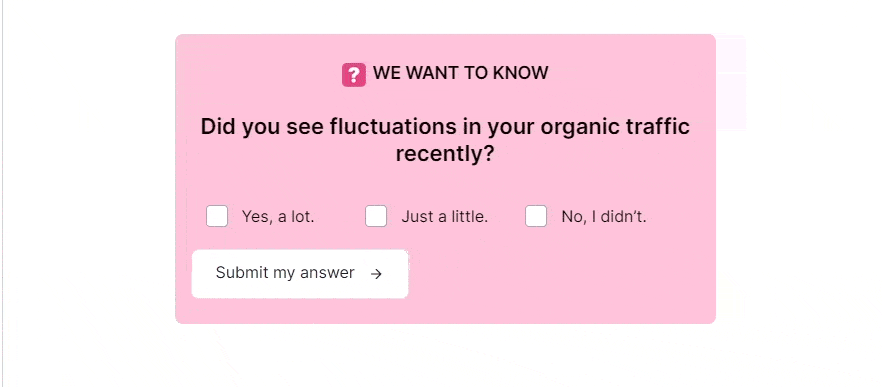The height and width of the screenshot is (387, 882).
Task: Click the "WE WANT TO KNOW" heading
Action: 460,73
